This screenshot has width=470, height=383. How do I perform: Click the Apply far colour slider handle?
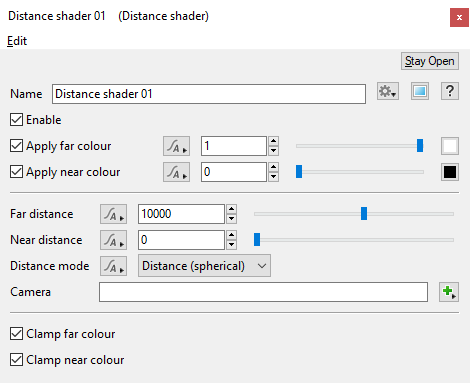tap(420, 146)
